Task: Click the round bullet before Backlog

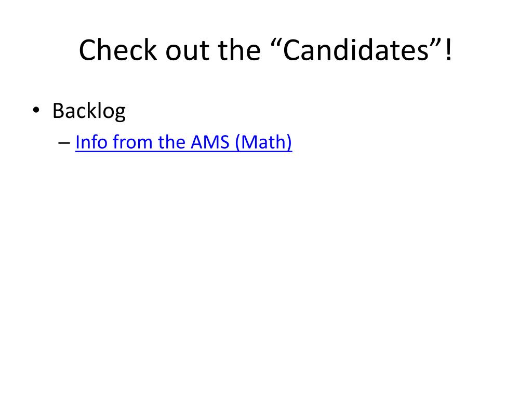Action: click(x=36, y=110)
